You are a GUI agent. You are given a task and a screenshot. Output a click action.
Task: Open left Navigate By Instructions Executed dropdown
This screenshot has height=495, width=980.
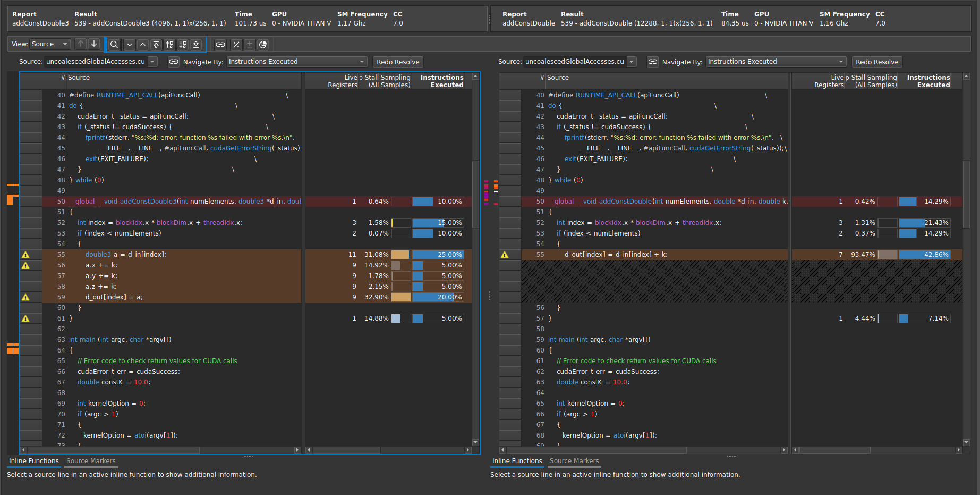pos(296,62)
